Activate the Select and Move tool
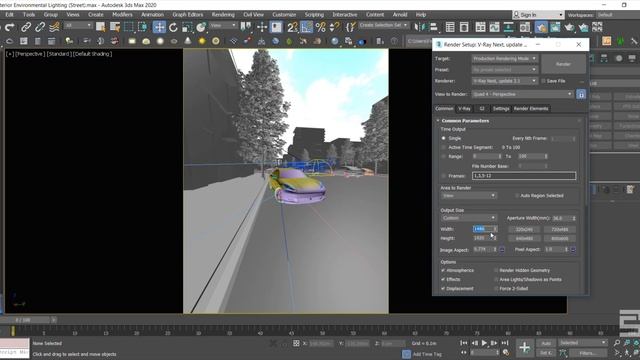The image size is (640, 360). tap(159, 27)
